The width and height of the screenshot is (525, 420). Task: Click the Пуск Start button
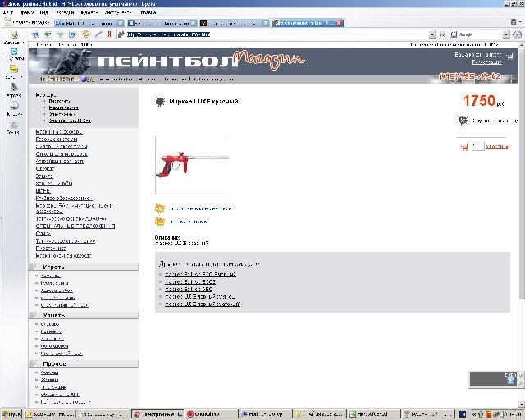pyautogui.click(x=11, y=414)
